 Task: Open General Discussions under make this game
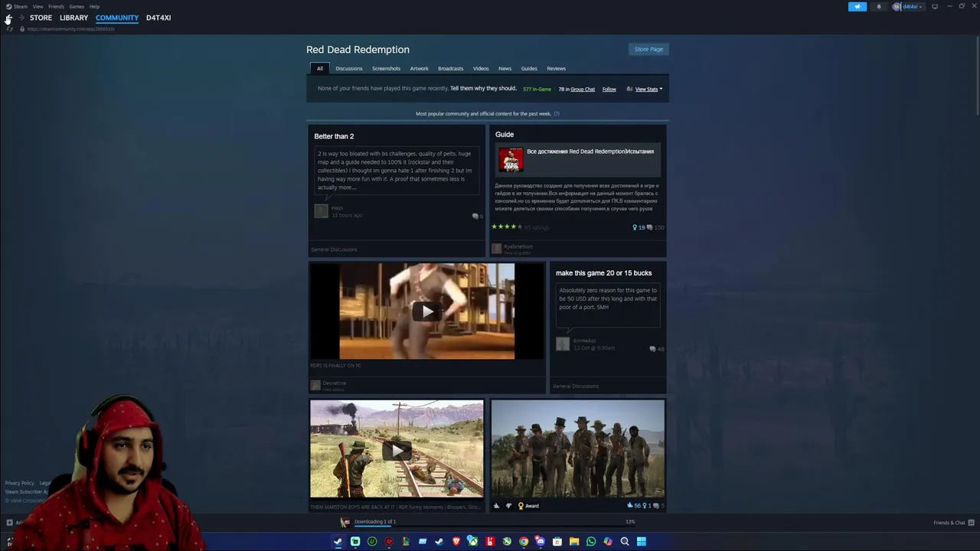[x=576, y=386]
